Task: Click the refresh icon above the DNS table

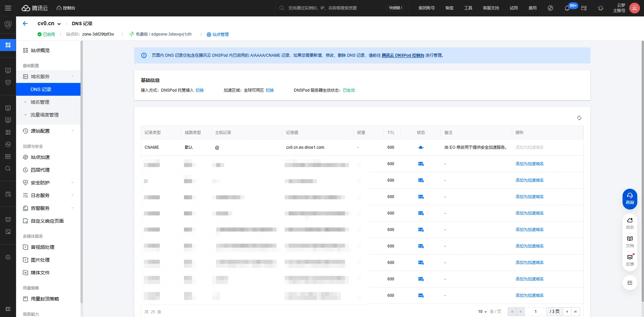Action: pyautogui.click(x=579, y=118)
